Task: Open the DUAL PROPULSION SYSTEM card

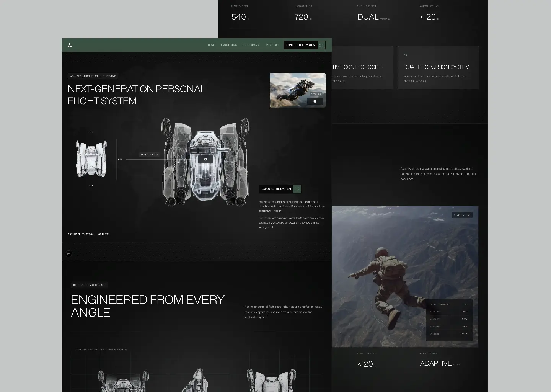Action: [438, 68]
